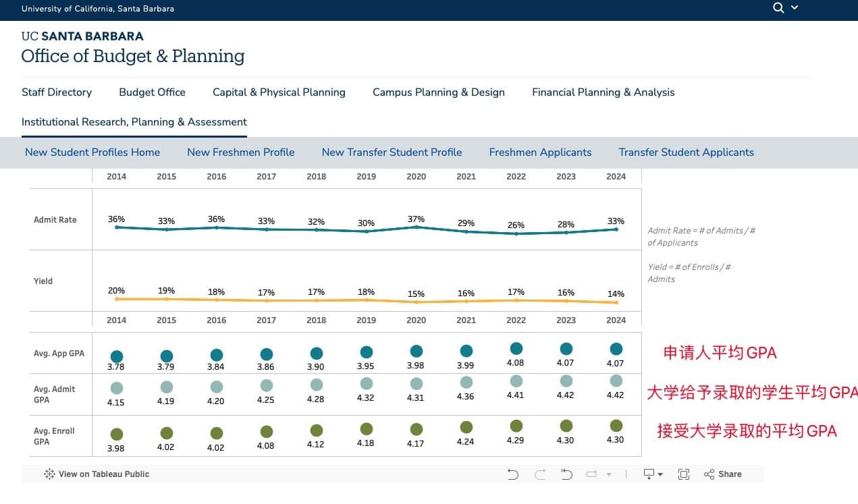Click the Tableau refresh icon
858x504 pixels.
pyautogui.click(x=591, y=474)
